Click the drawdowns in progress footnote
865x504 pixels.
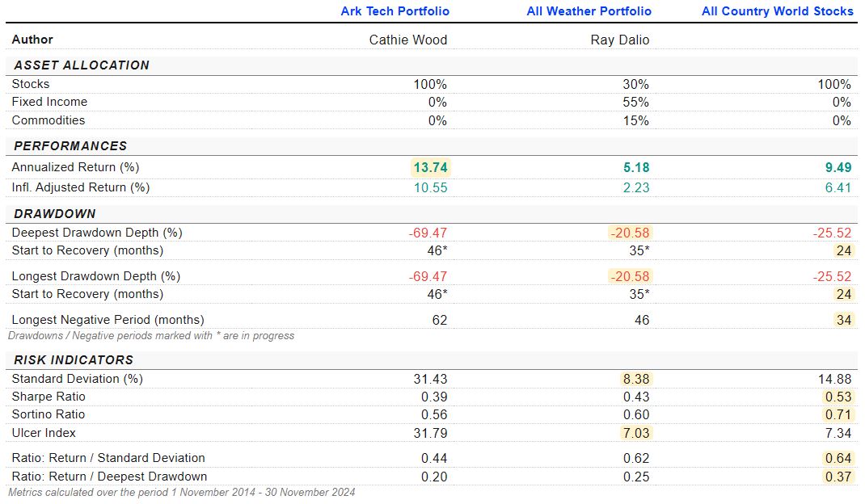[151, 336]
